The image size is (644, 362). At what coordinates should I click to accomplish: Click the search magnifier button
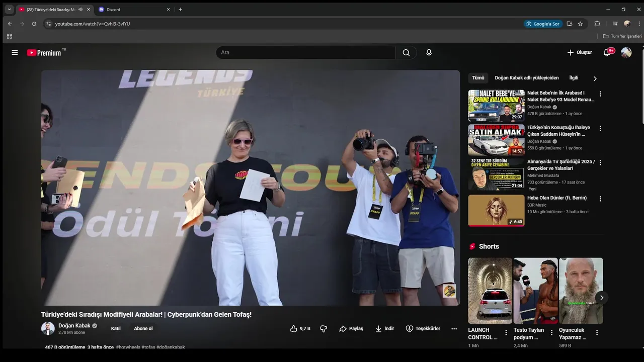(406, 52)
